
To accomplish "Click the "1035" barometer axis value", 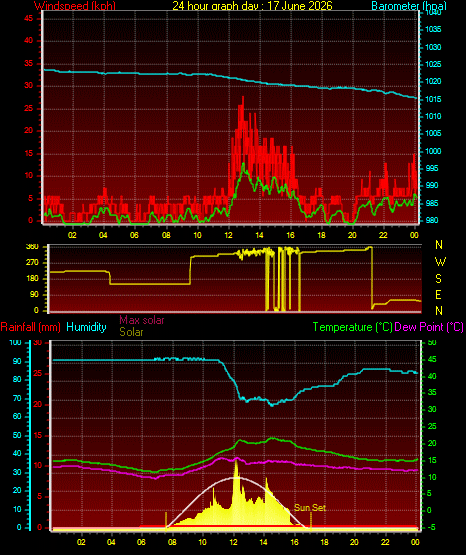I will pos(433,29).
